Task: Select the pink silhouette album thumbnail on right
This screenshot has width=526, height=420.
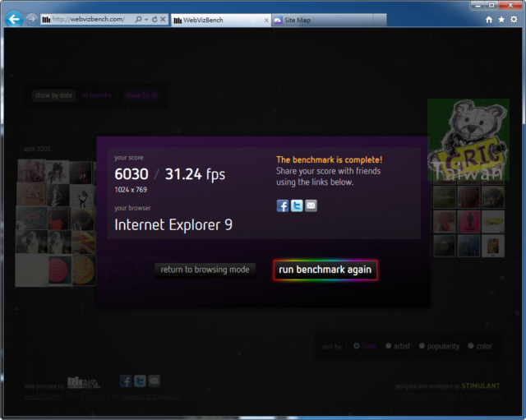Action: [x=469, y=221]
